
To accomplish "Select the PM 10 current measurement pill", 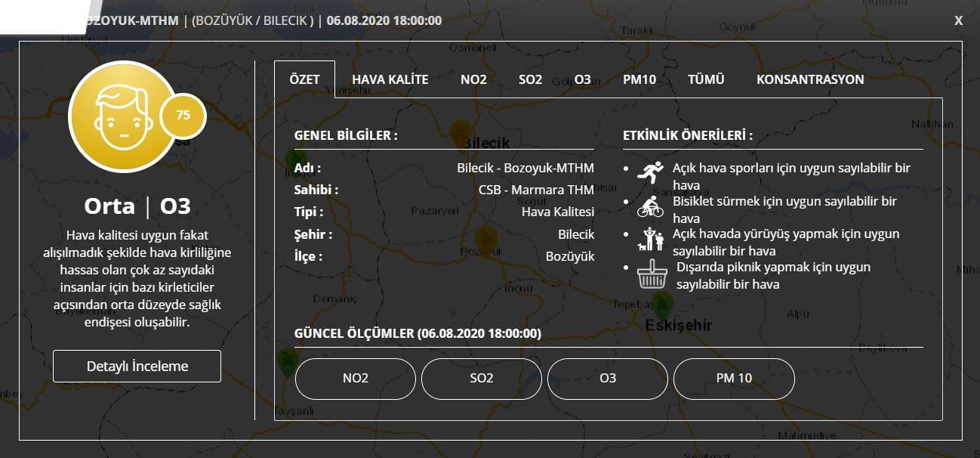I will 734,378.
